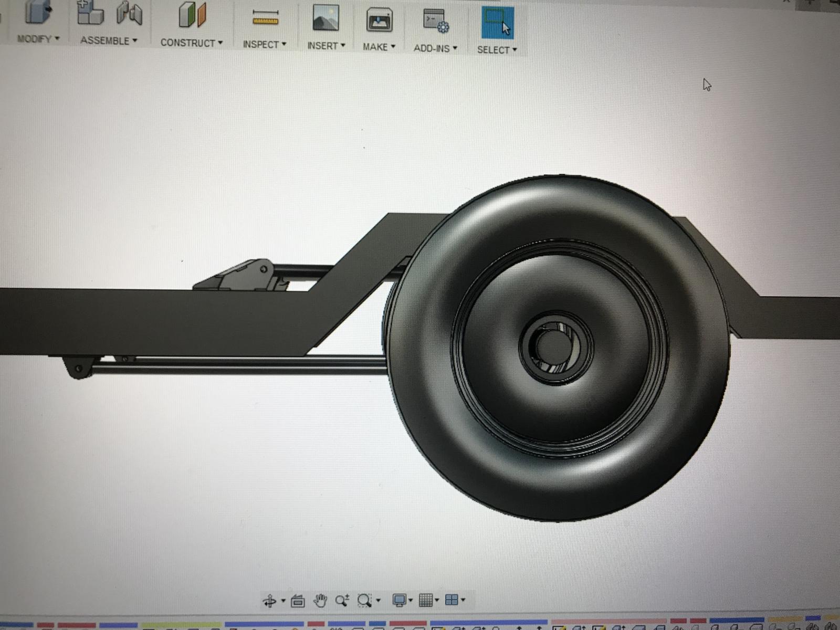Open the Scripts and Add-Ins icon
Screen dimensions: 840x630
pos(436,21)
